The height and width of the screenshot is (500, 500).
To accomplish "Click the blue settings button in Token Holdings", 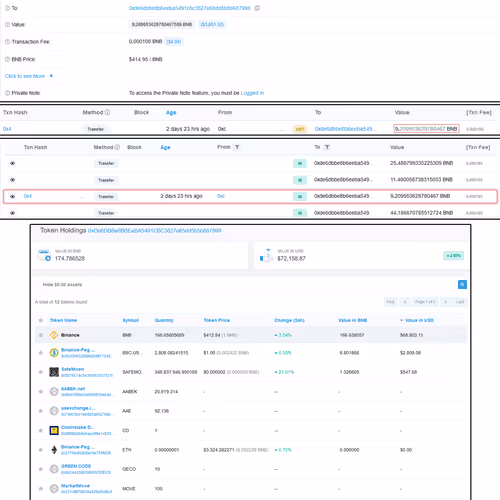I will coord(462,284).
